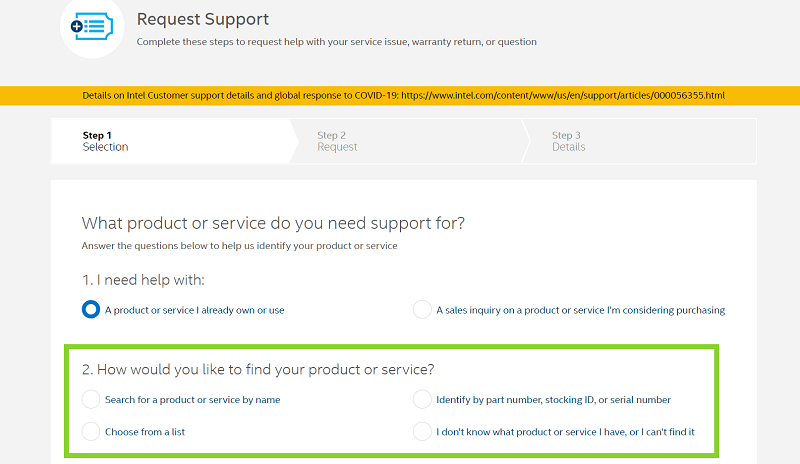Go to Step 1 Selection tab
Viewport: 800px width, 464px height.
105,141
